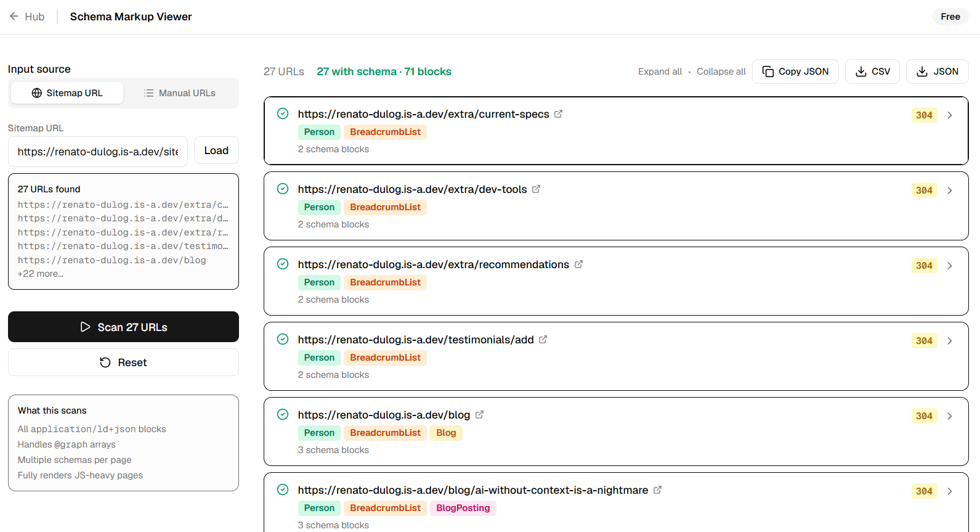Reset the scanner input
The width and height of the screenshot is (980, 532).
coord(123,362)
